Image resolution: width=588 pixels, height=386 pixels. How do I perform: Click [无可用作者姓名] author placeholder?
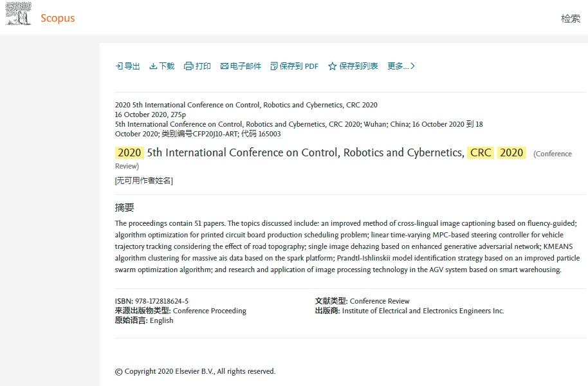(x=144, y=181)
